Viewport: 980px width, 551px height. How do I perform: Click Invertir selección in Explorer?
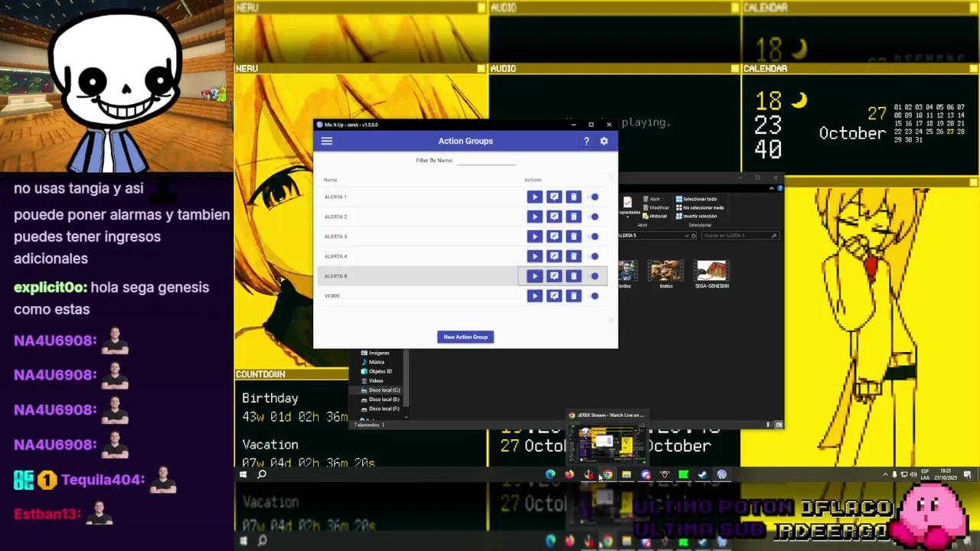[696, 216]
